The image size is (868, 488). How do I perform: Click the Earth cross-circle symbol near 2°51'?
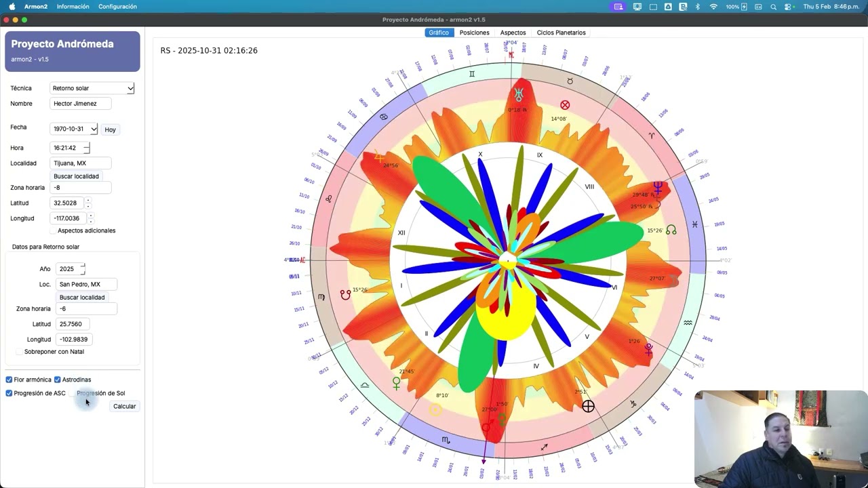pos(588,406)
